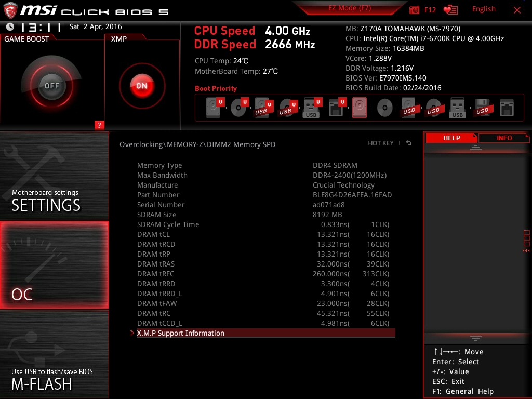Viewport: 532px width, 399px height.
Task: Click the Overclocking\MEMORY-Z\DIMM2 Memory SPD breadcrumb
Action: 197,144
